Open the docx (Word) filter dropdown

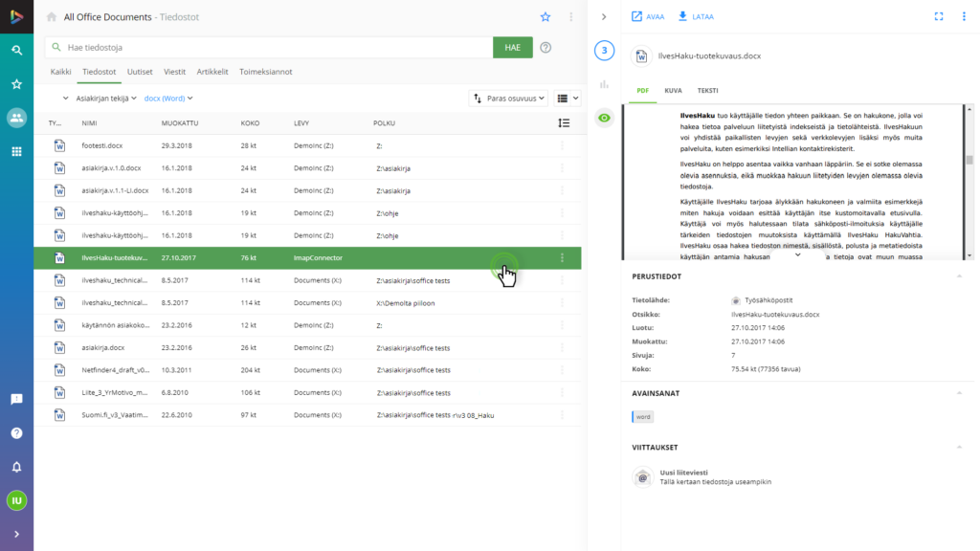(168, 99)
